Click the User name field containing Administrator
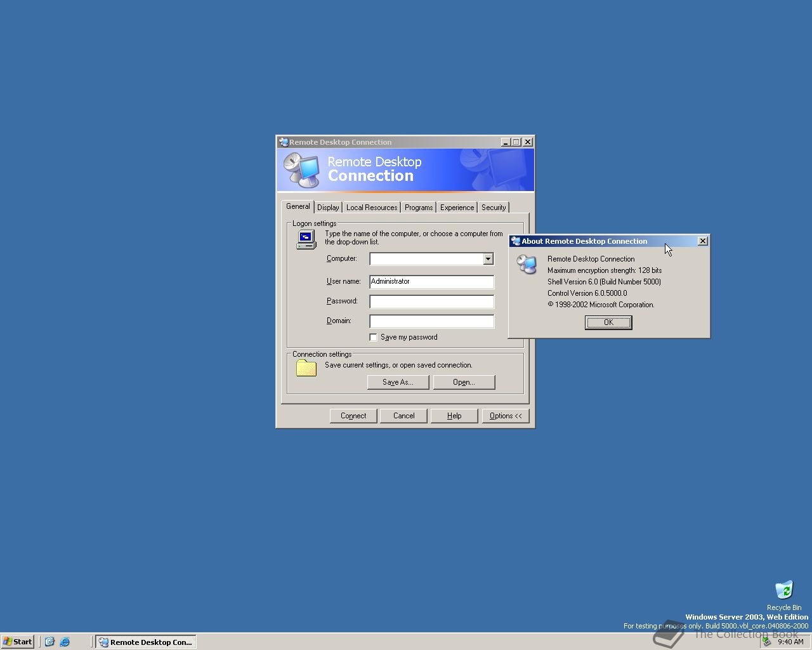812x650 pixels. pyautogui.click(x=431, y=282)
